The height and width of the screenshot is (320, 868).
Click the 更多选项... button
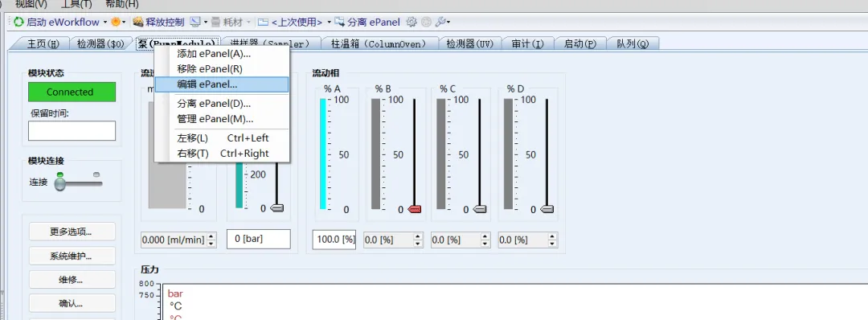coord(72,232)
